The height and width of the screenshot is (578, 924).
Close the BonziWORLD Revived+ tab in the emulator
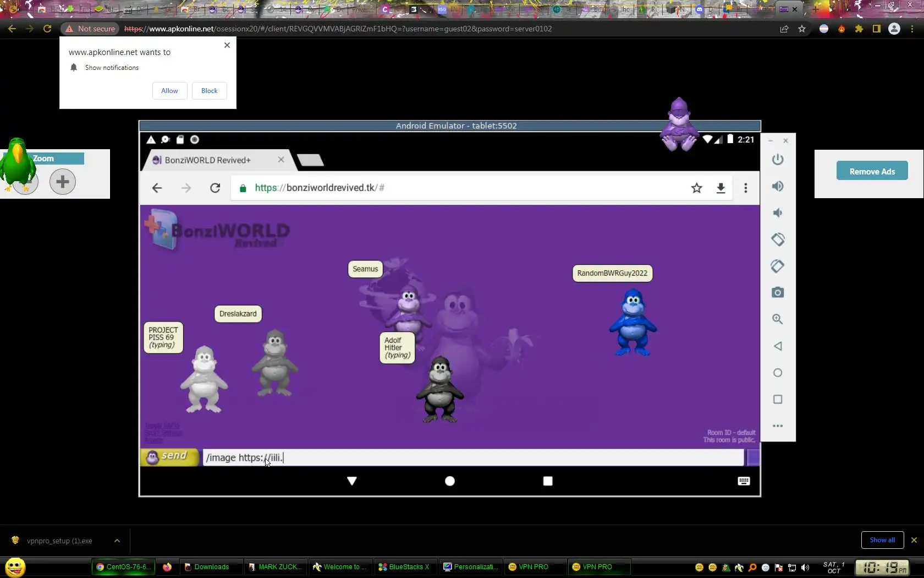point(281,160)
